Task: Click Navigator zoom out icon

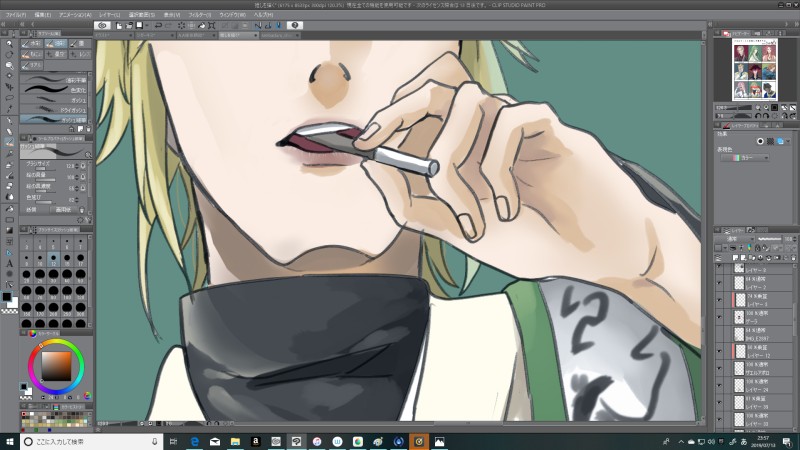Action: tap(758, 108)
